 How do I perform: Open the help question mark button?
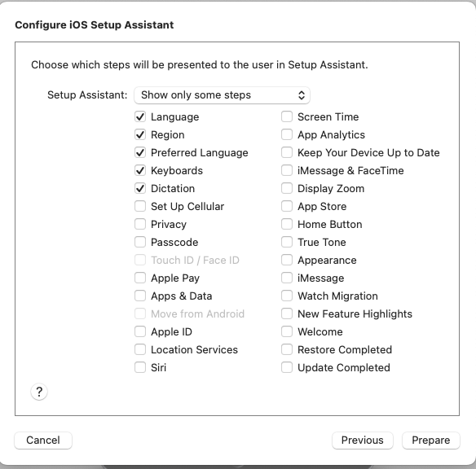tap(39, 392)
